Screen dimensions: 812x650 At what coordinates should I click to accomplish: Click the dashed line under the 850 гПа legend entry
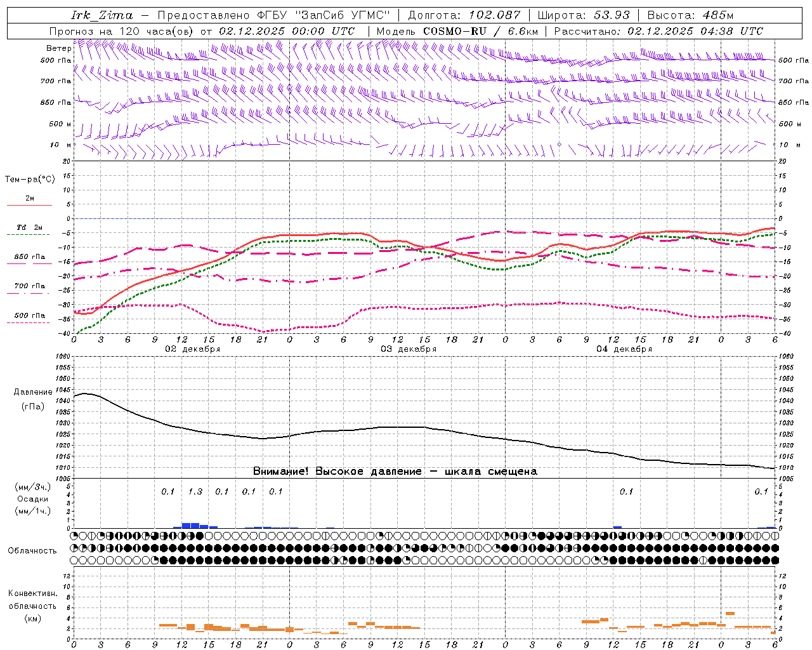[x=29, y=263]
